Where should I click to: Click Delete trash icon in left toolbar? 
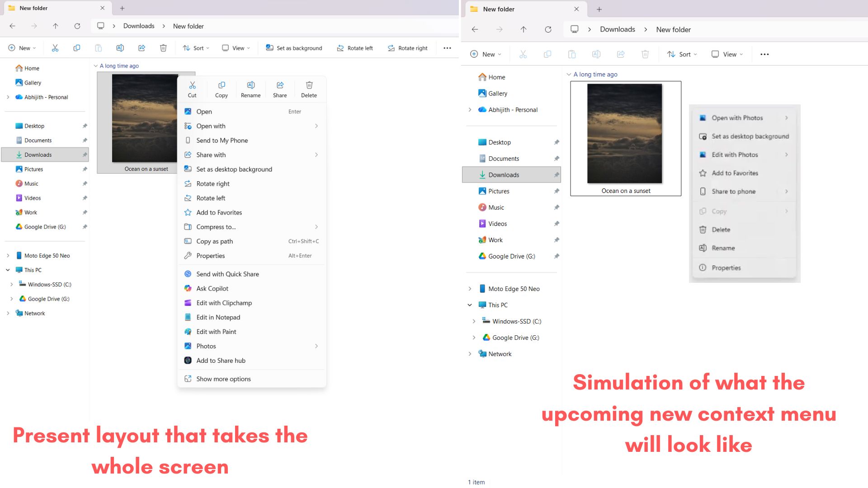(x=163, y=48)
